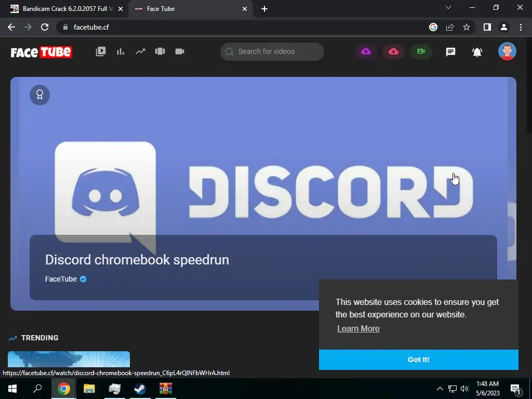Open the top videos bar chart icon
Image resolution: width=532 pixels, height=399 pixels.
pos(121,51)
